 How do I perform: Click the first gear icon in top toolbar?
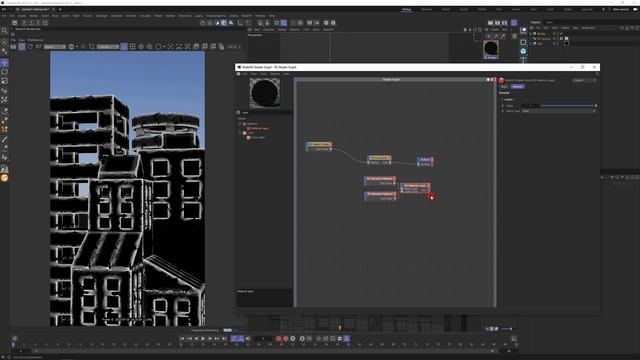[x=326, y=23]
